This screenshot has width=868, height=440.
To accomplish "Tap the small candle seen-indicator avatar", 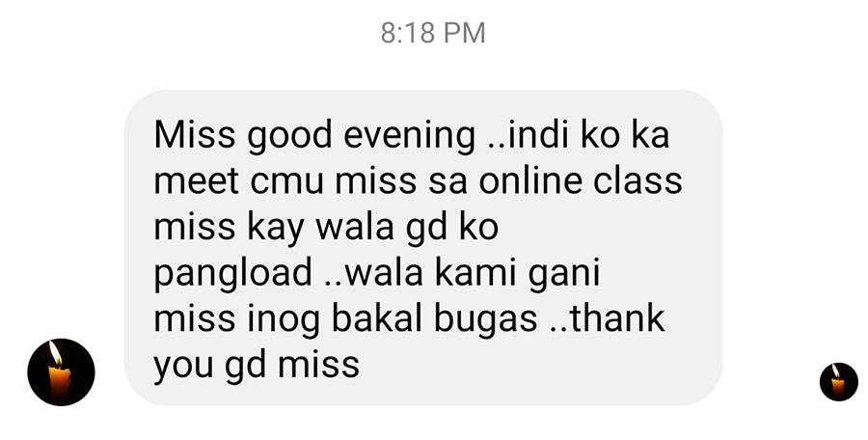I will click(x=839, y=382).
